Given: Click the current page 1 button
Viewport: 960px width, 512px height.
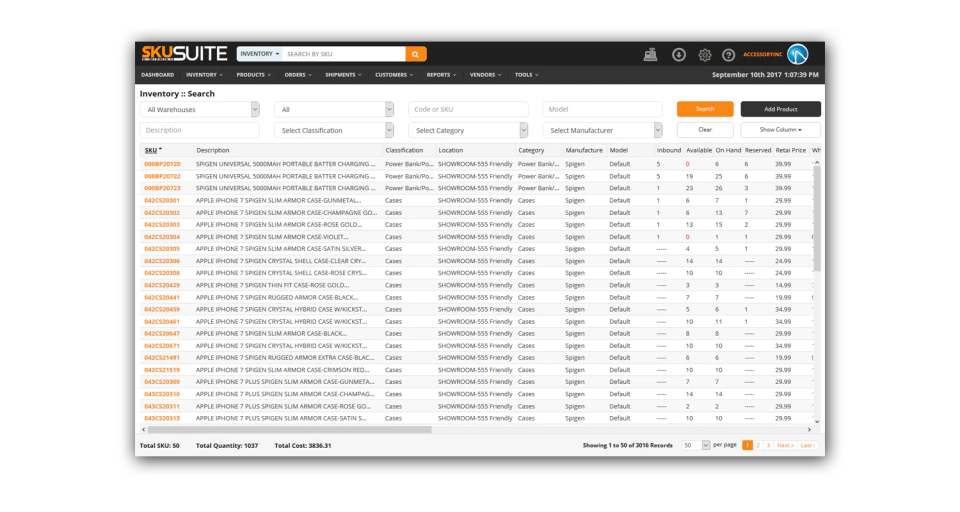Looking at the screenshot, I should pos(748,445).
